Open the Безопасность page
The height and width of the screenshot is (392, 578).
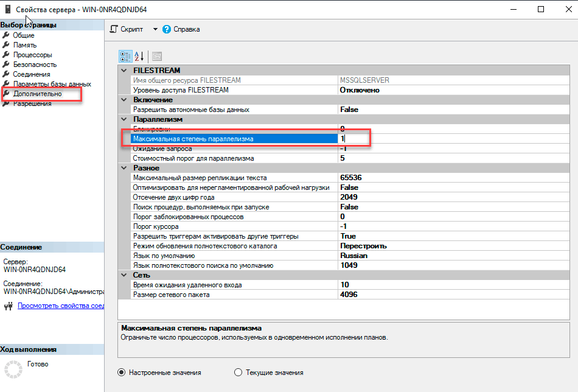tap(35, 65)
